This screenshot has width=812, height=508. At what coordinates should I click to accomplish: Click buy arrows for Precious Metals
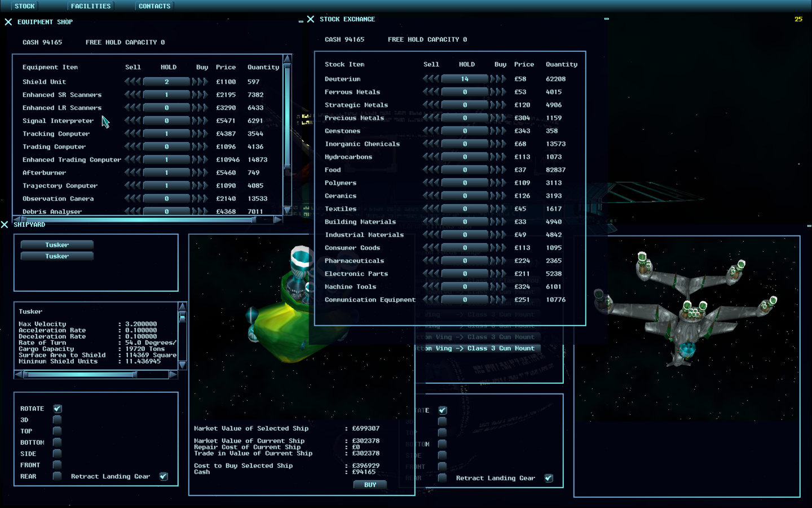pos(498,118)
